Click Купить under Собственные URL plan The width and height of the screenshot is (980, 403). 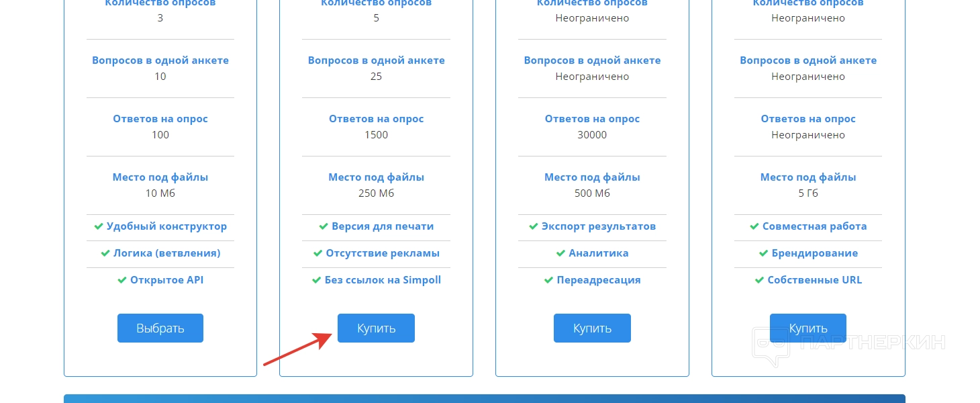click(807, 328)
